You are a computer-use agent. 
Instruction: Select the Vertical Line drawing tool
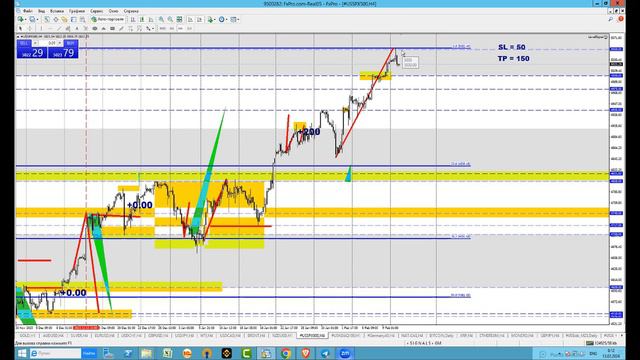[x=41, y=29]
